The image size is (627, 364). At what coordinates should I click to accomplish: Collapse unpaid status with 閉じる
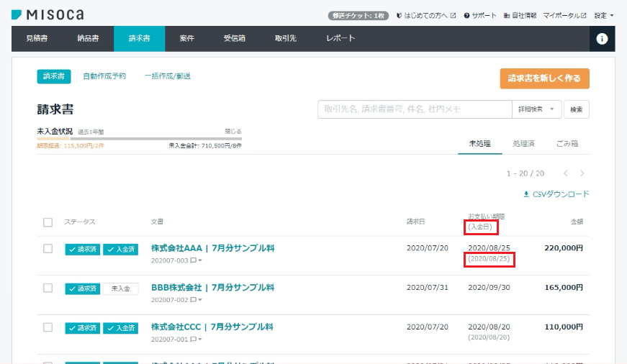coord(233,132)
